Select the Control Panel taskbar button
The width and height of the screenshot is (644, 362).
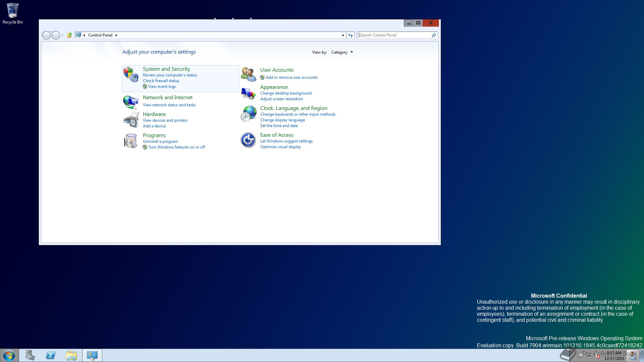92,355
